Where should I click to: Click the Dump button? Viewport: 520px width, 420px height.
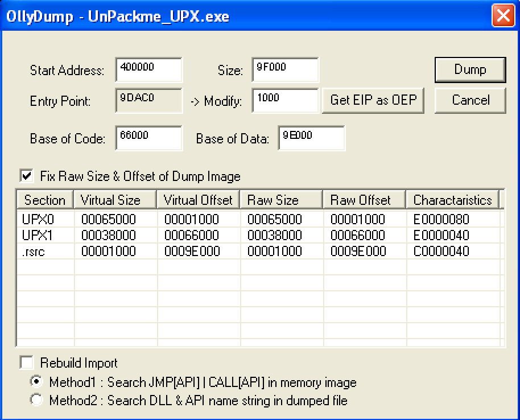[x=471, y=69]
